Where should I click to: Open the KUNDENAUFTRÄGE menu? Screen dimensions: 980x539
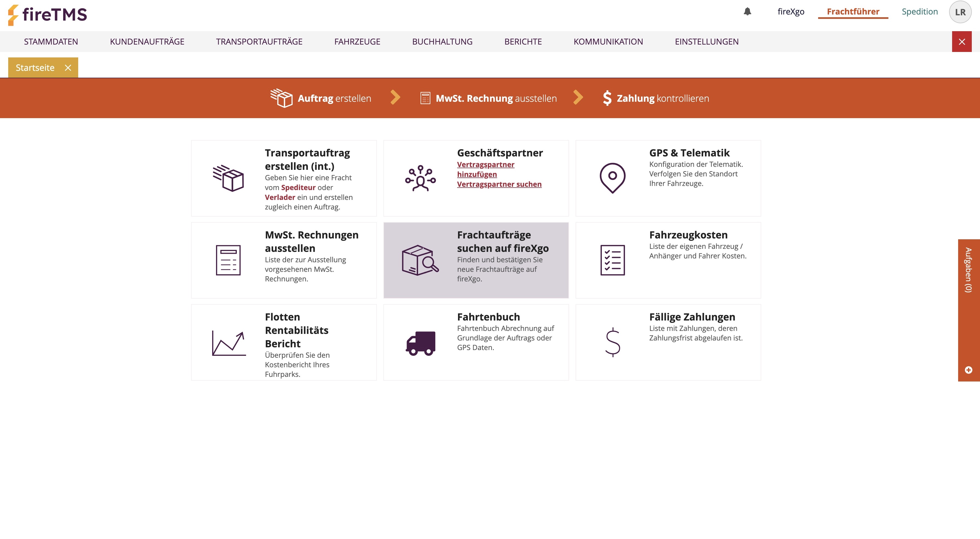[147, 42]
